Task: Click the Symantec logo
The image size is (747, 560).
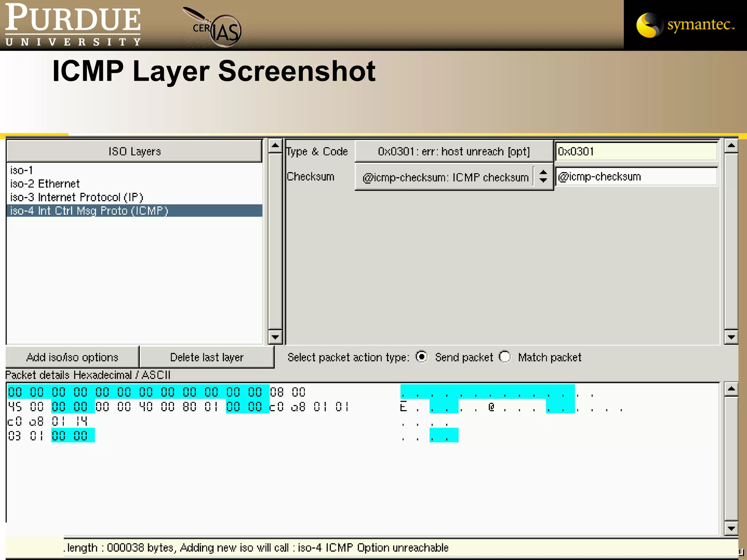Action: [x=685, y=25]
